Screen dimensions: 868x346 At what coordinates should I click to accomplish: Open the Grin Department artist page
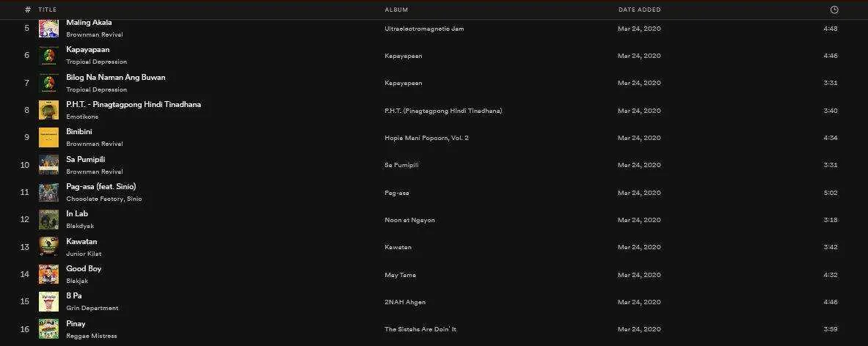(x=92, y=308)
